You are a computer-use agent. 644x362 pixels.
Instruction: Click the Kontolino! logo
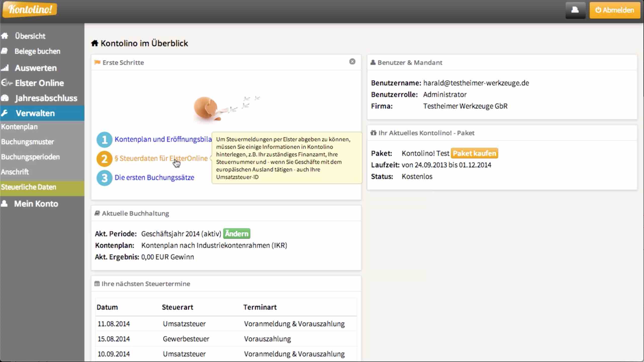click(x=30, y=10)
